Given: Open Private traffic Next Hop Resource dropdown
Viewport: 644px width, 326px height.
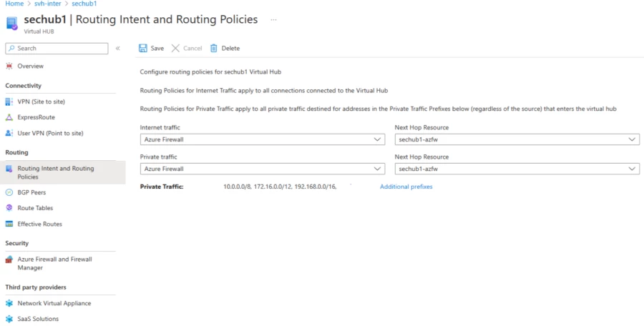Looking at the screenshot, I should (517, 169).
